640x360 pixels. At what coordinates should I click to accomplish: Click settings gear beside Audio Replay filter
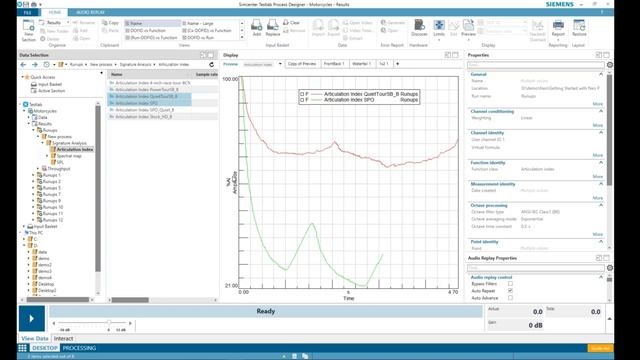609,268
